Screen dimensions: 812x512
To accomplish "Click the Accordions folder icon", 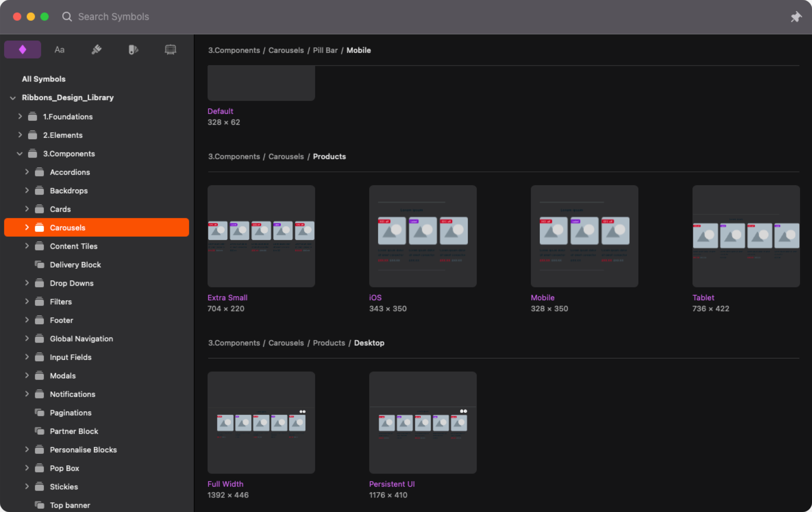I will point(39,172).
